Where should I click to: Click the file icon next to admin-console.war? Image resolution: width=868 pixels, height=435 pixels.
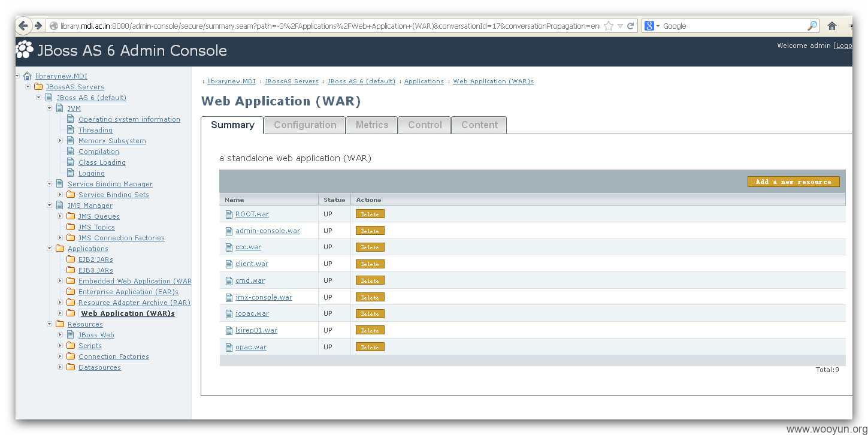tap(229, 231)
